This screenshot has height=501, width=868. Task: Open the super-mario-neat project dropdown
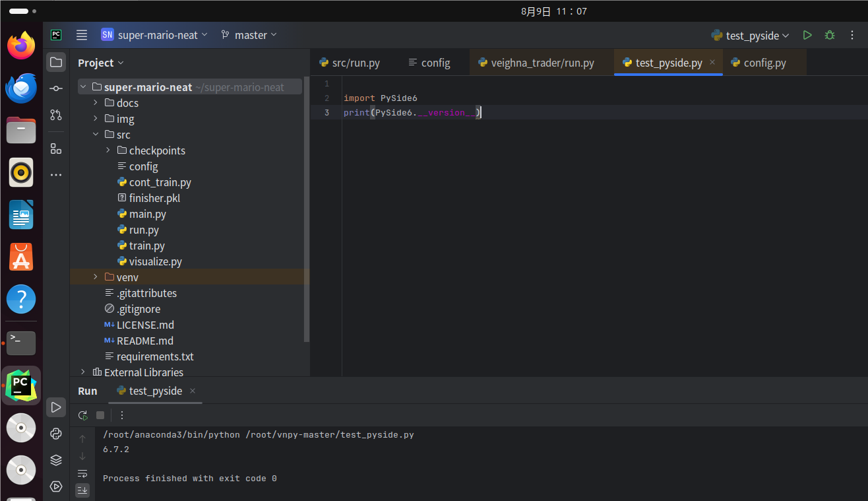click(x=154, y=35)
